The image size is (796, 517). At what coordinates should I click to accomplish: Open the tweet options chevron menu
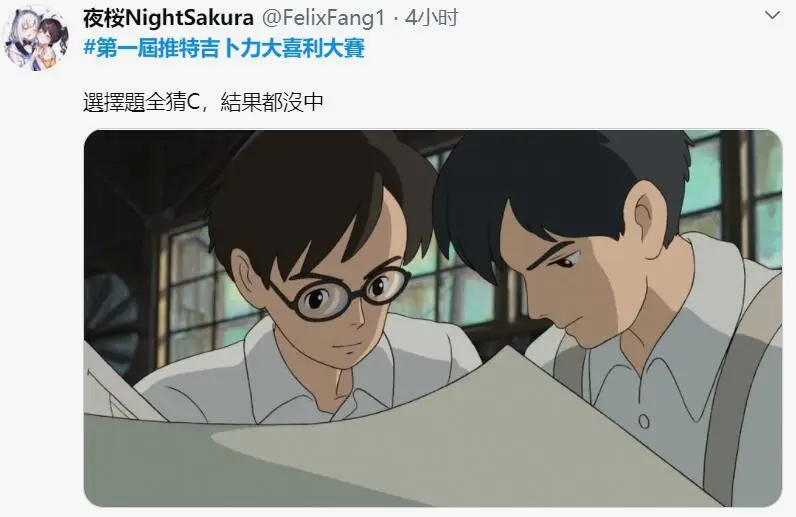point(772,15)
